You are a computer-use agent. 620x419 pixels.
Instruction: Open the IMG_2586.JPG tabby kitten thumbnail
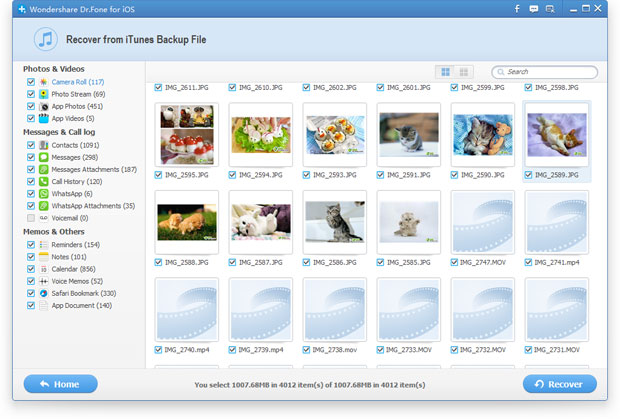pos(335,222)
